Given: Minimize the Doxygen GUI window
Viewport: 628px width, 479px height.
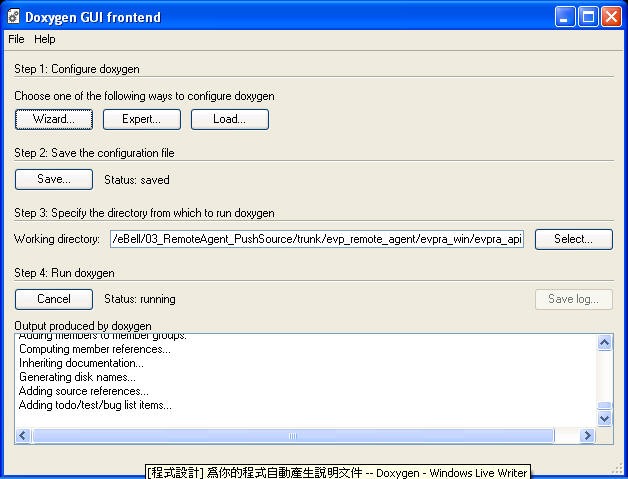Looking at the screenshot, I should point(565,17).
